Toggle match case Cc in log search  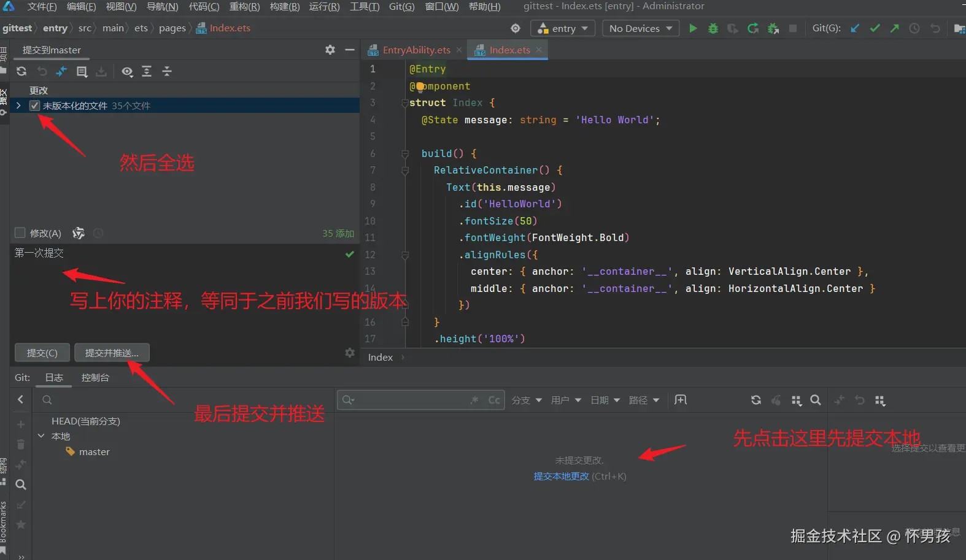click(x=494, y=400)
